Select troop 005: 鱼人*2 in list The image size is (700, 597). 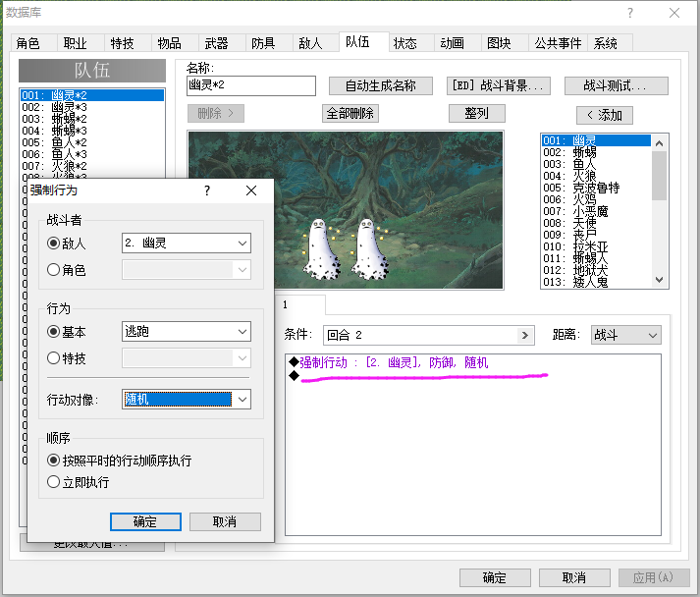[92, 142]
